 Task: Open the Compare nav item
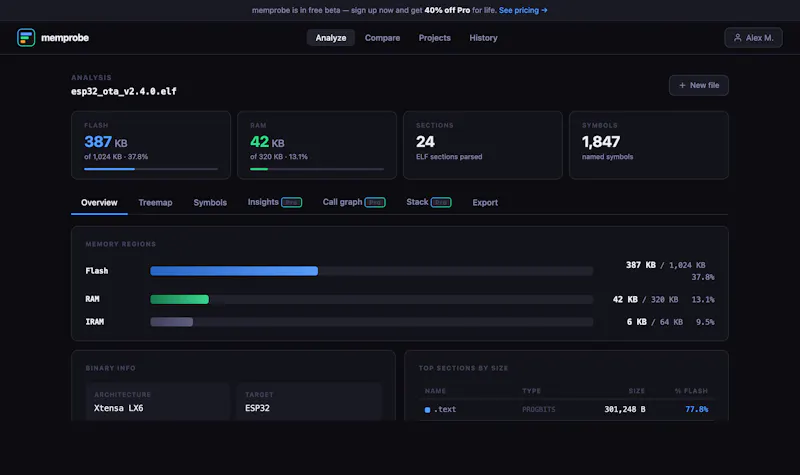(382, 38)
